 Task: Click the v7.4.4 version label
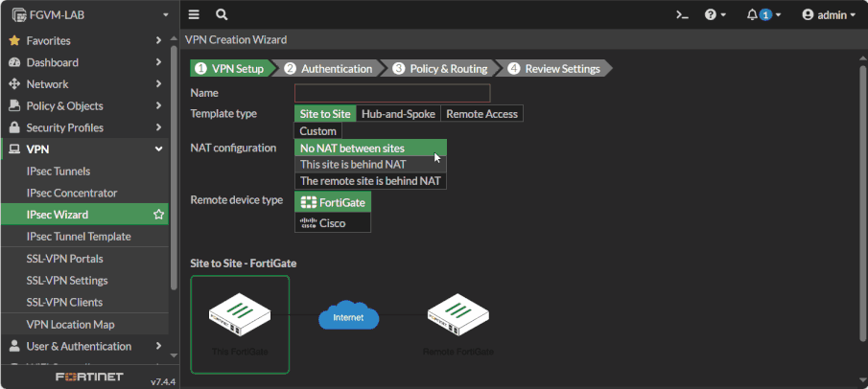pyautogui.click(x=163, y=381)
